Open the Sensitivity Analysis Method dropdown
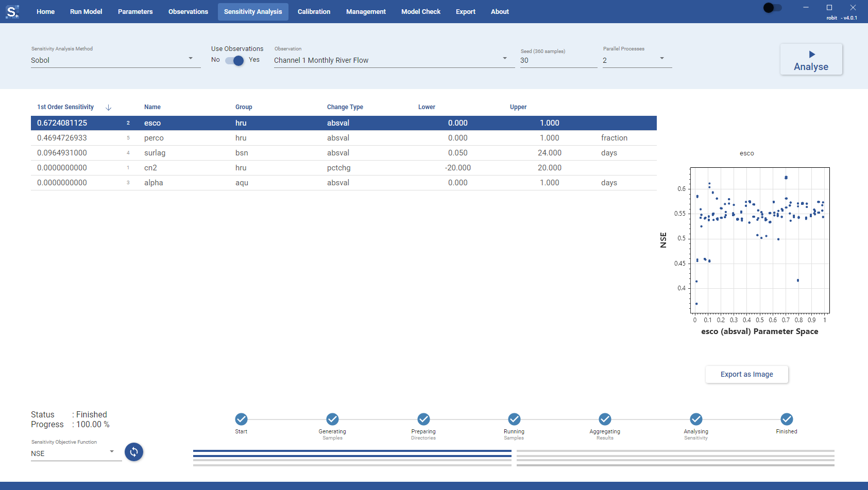This screenshot has width=868, height=490. (116, 60)
